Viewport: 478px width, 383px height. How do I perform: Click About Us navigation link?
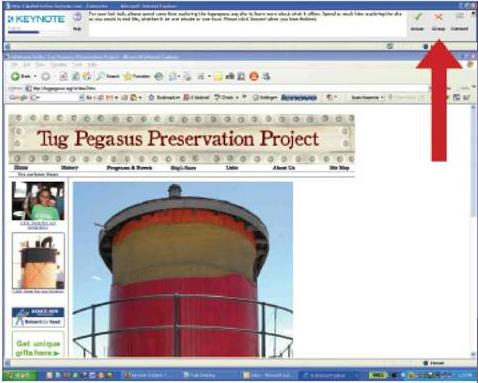tap(284, 168)
